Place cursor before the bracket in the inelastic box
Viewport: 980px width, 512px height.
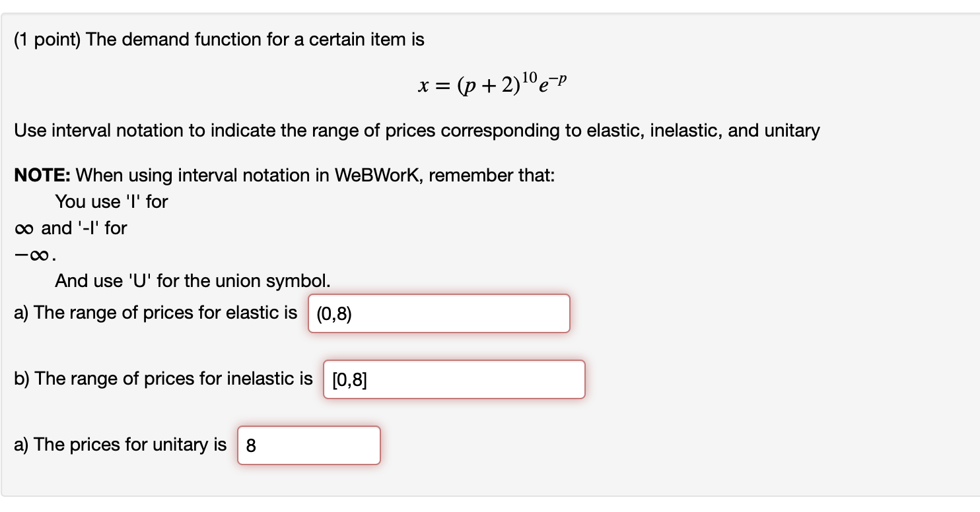coord(332,381)
